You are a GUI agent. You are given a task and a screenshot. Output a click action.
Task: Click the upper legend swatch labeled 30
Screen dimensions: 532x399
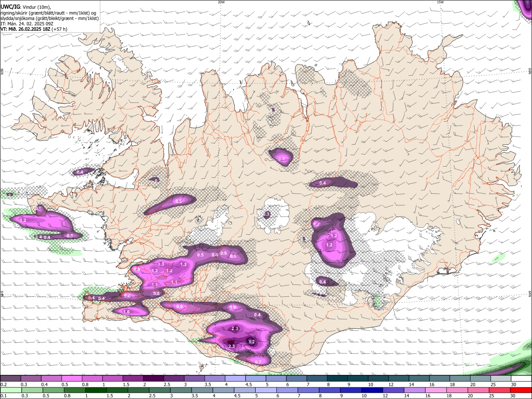[522, 379]
